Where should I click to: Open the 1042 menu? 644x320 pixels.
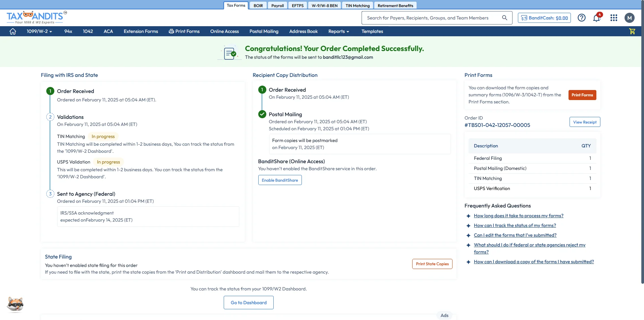click(x=88, y=31)
